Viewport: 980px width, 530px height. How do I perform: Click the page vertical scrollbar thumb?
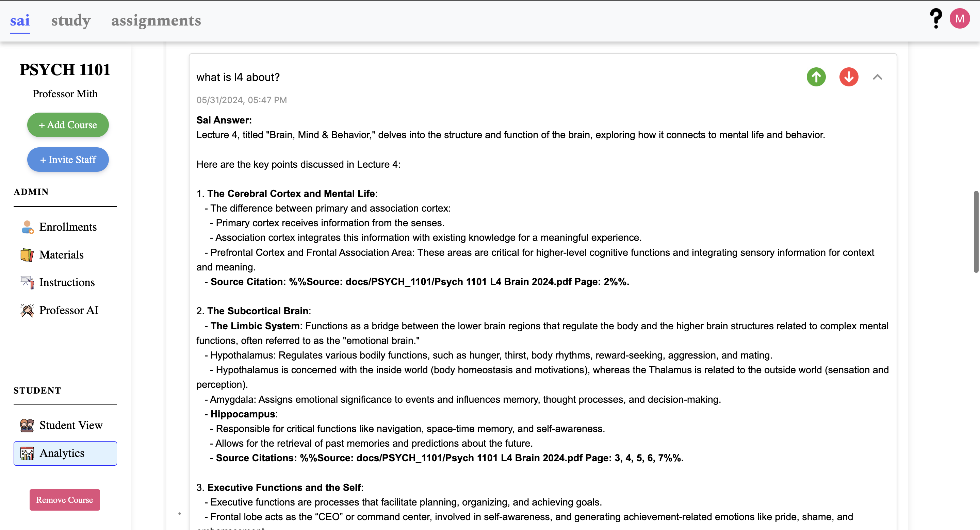[x=976, y=232]
